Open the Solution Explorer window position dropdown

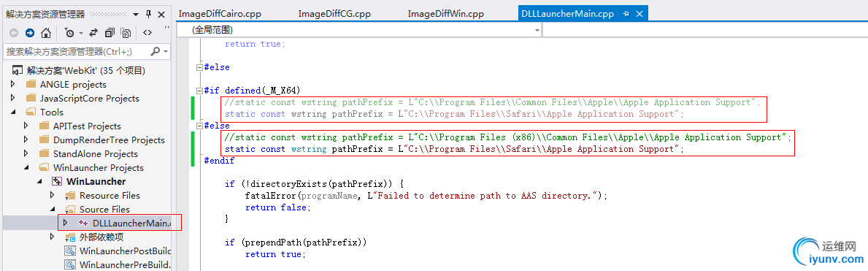(137, 15)
